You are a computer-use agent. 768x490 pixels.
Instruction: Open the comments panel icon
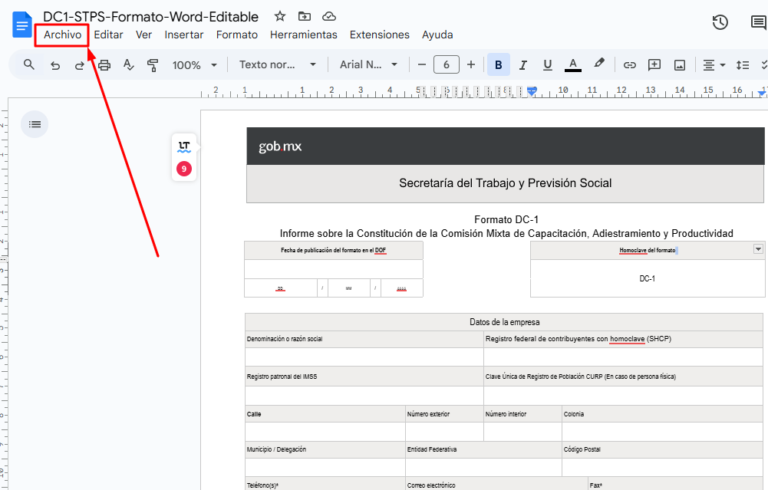click(758, 22)
